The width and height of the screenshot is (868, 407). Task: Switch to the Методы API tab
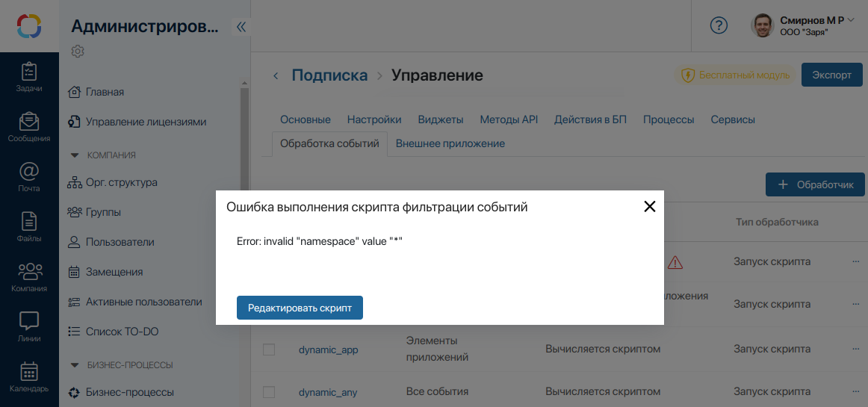click(508, 119)
